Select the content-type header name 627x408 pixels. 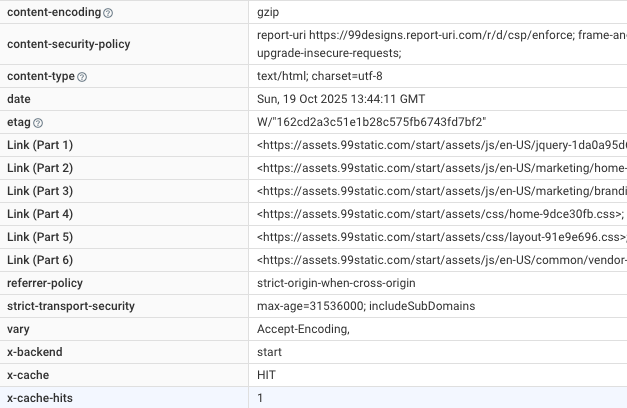(x=41, y=76)
